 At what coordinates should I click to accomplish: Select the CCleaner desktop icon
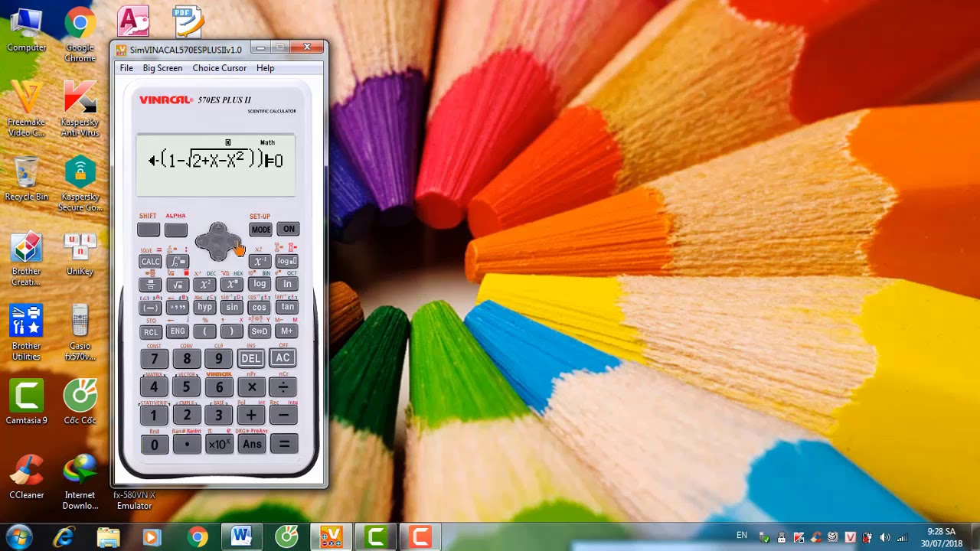pos(27,478)
